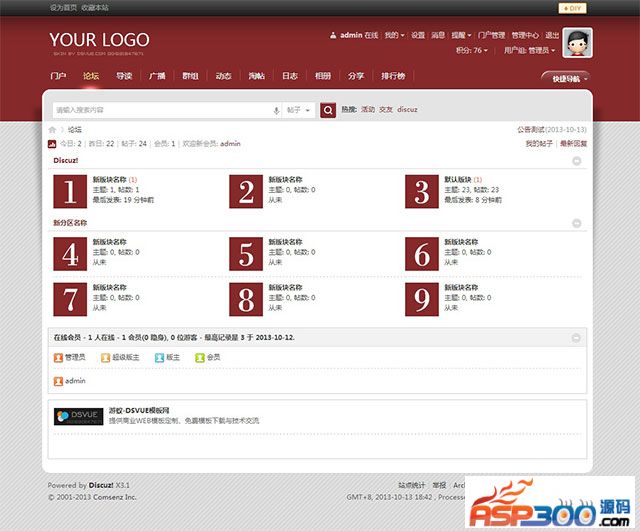The image size is (640, 531).
Task: Click the 消息 link in header
Action: pyautogui.click(x=438, y=36)
